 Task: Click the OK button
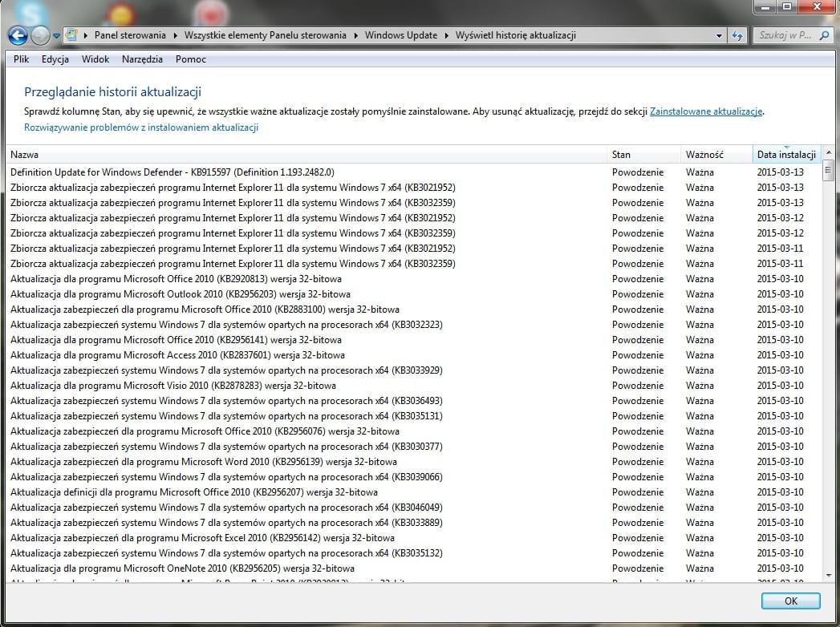[x=791, y=601]
